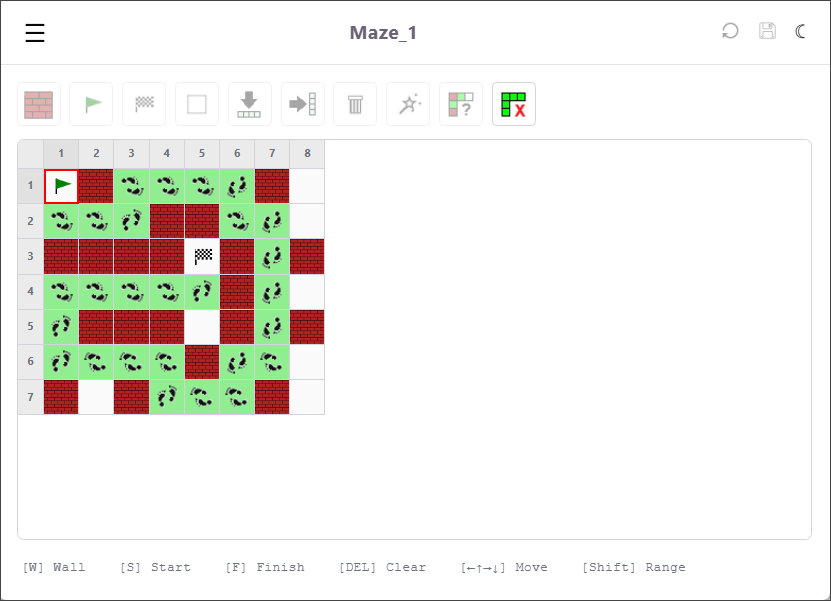Click the trash icon to delete the maze
This screenshot has width=831, height=601.
(355, 104)
